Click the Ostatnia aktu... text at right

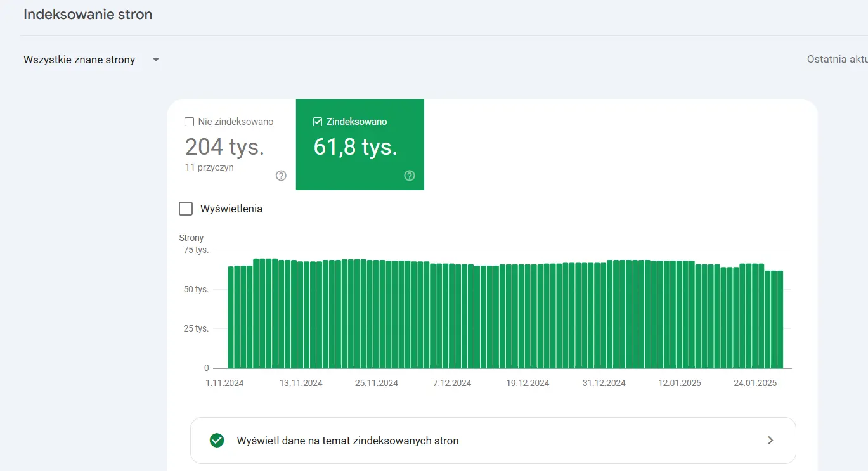(x=836, y=60)
